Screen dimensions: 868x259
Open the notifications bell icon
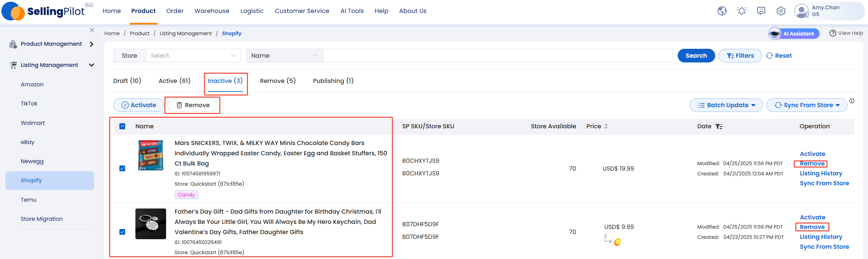click(x=741, y=11)
